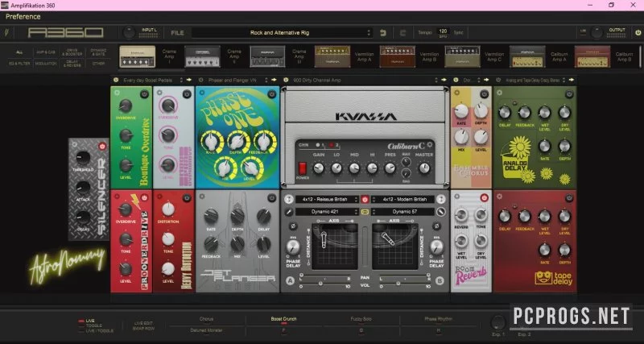The image size is (644, 344).
Task: Open the Preference menu
Action: click(x=23, y=16)
